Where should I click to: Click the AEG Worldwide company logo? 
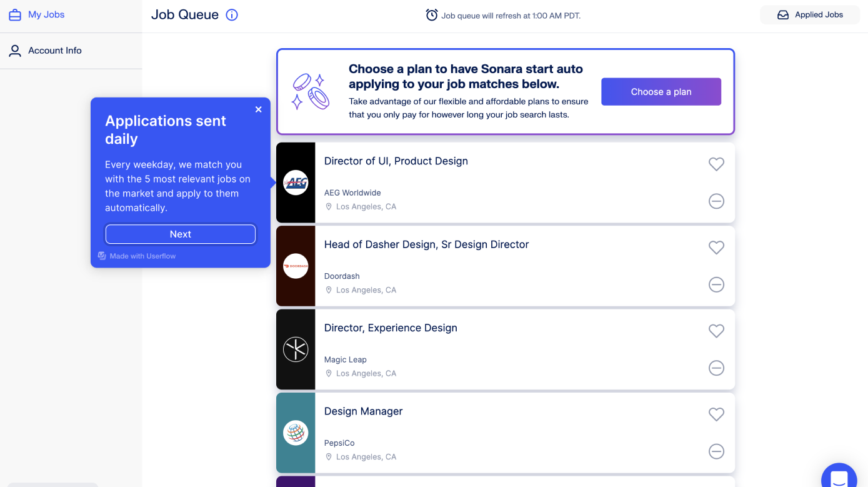(x=296, y=183)
